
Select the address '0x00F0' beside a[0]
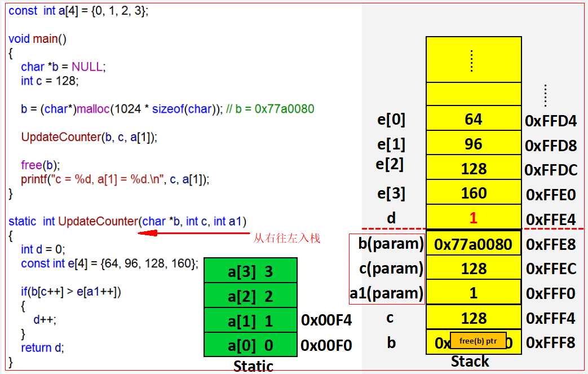pos(326,345)
